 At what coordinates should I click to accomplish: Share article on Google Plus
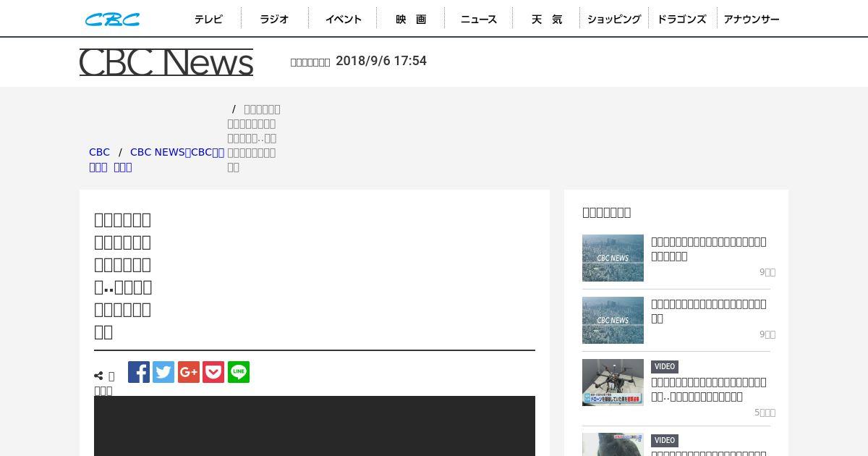coord(189,372)
